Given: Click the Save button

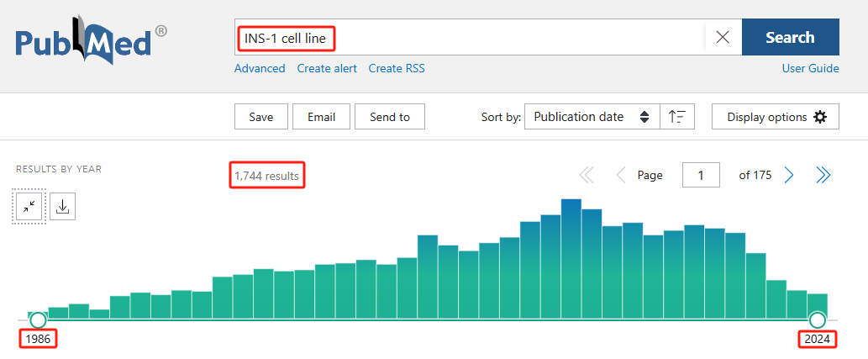Looking at the screenshot, I should tap(261, 117).
